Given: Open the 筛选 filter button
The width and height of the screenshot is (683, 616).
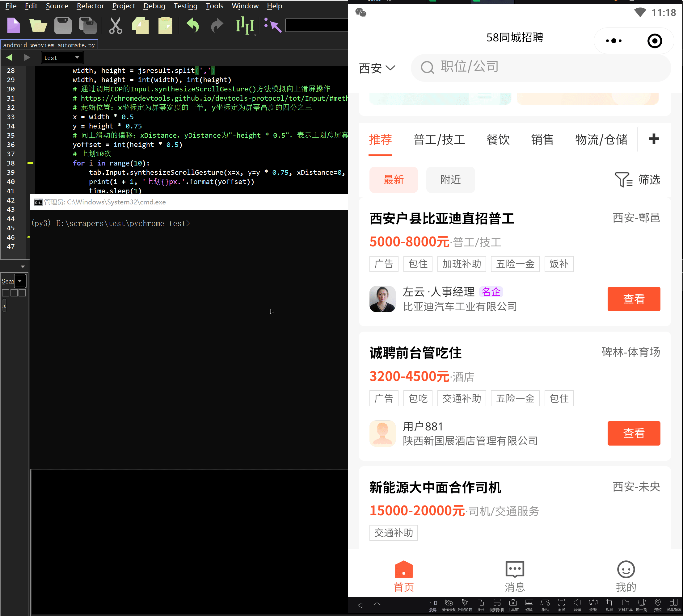Looking at the screenshot, I should (637, 179).
